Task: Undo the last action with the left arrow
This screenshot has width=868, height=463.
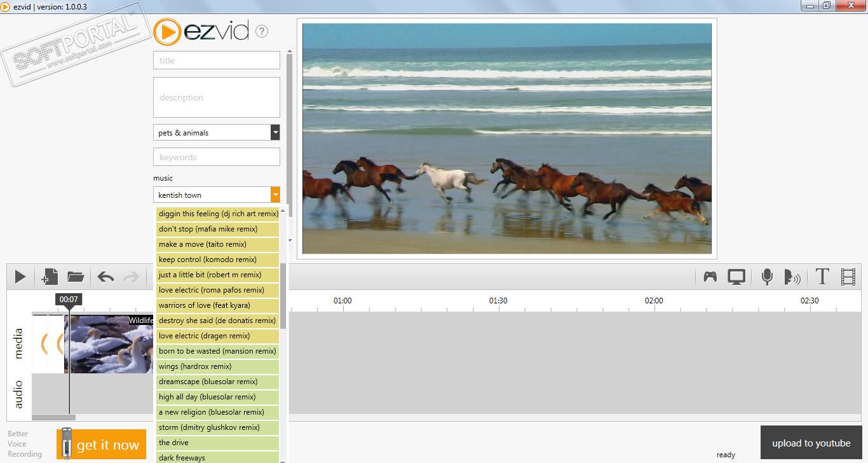Action: (x=105, y=277)
